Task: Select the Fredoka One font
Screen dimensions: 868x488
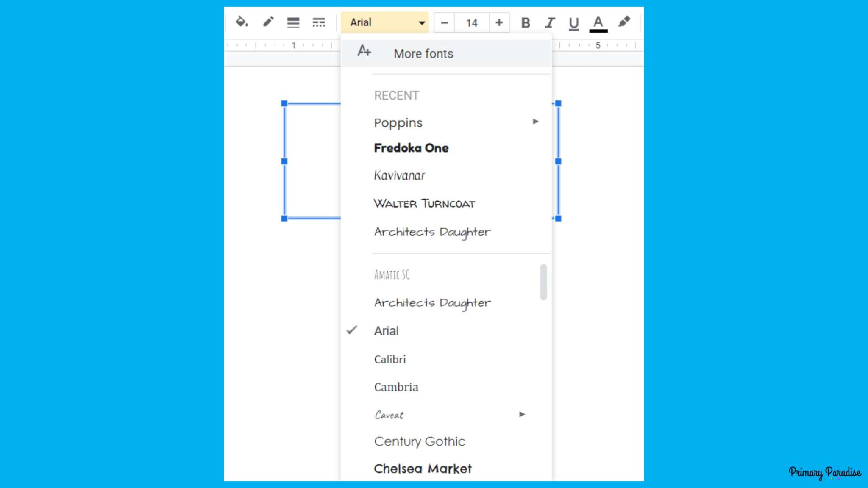Action: tap(411, 148)
